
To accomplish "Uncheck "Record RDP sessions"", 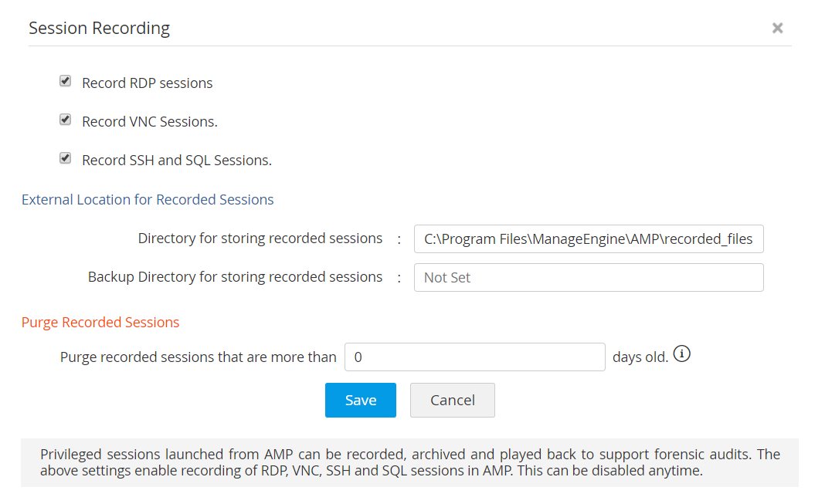I will coord(65,80).
